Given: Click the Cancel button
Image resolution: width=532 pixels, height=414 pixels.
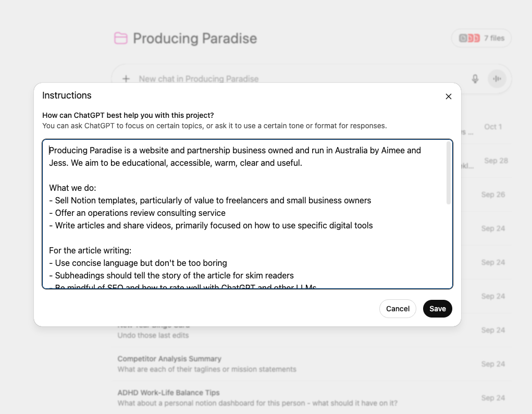Looking at the screenshot, I should tap(398, 309).
